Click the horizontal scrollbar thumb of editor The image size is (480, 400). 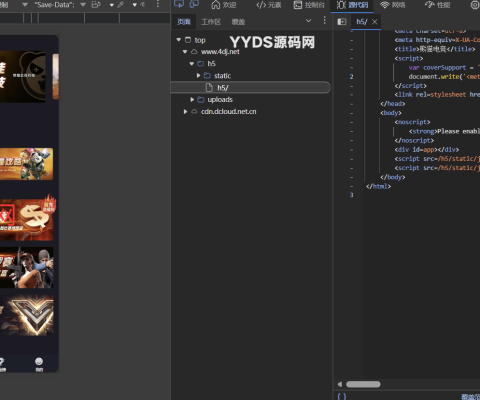click(x=363, y=384)
